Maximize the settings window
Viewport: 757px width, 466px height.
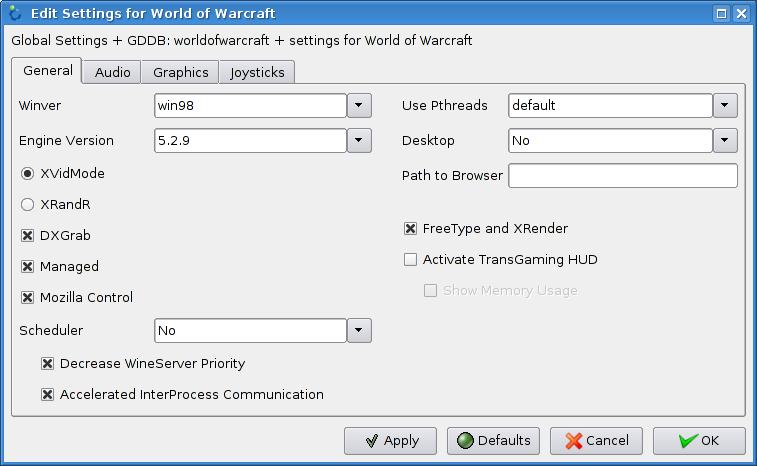722,14
